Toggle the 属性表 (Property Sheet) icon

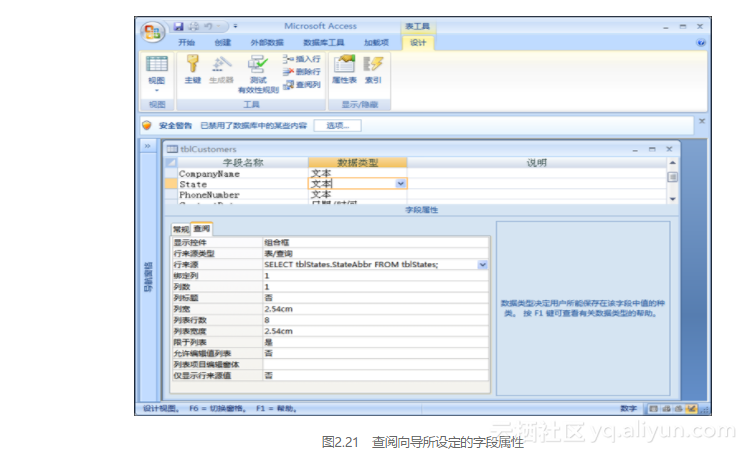coord(344,64)
